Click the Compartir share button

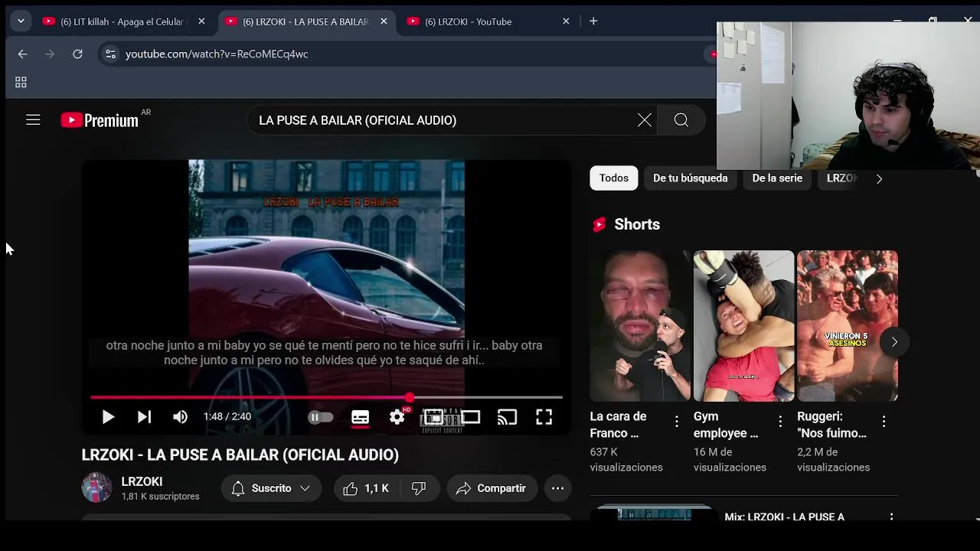[491, 488]
